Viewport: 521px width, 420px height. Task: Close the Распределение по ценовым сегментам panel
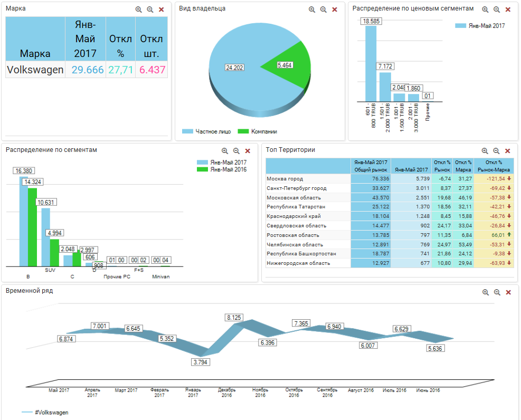[508, 9]
